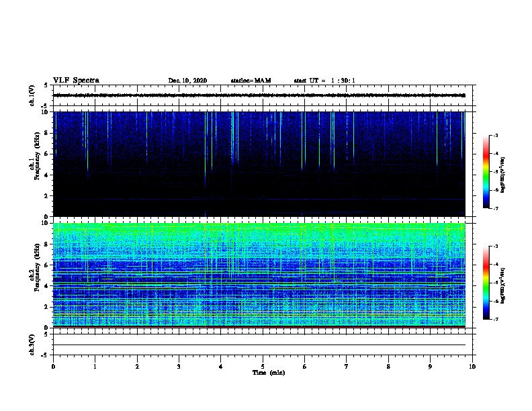Click the ch.3 voltage flat line panel

click(263, 345)
